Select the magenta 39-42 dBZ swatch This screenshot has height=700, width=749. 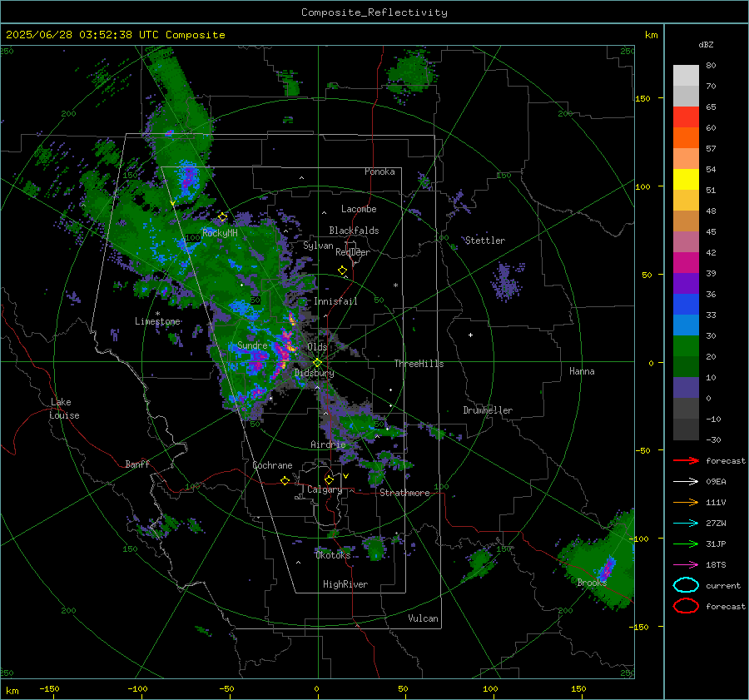coord(686,263)
